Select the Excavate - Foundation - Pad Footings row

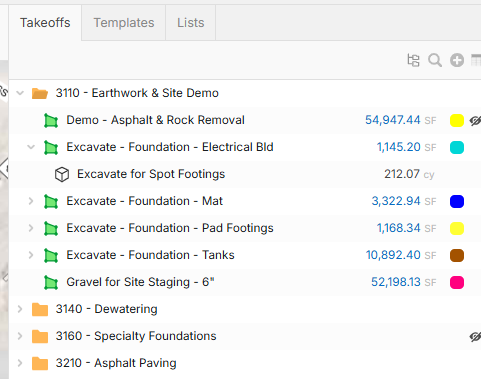pos(245,228)
